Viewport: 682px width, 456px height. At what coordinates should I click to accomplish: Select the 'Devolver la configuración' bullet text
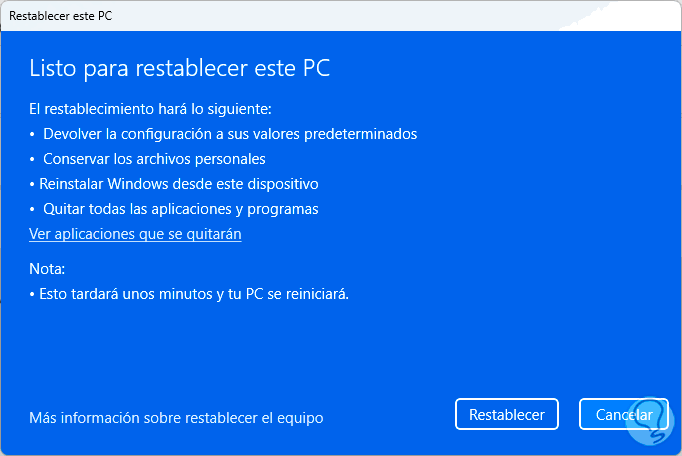pyautogui.click(x=229, y=133)
